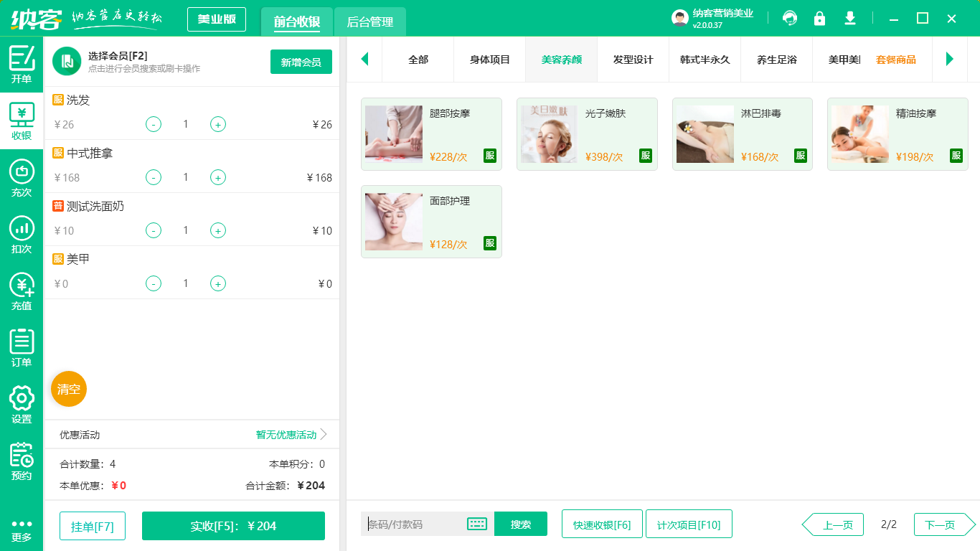Screen dimensions: 980x551
Task: Increase 中式推拿 quantity with plus
Action: (x=217, y=177)
